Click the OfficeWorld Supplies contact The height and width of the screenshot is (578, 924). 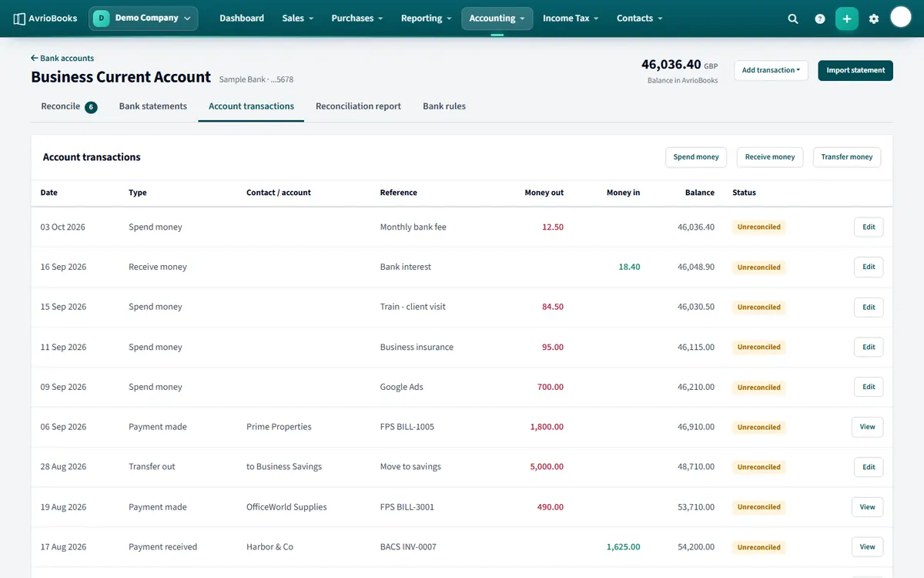tap(286, 507)
